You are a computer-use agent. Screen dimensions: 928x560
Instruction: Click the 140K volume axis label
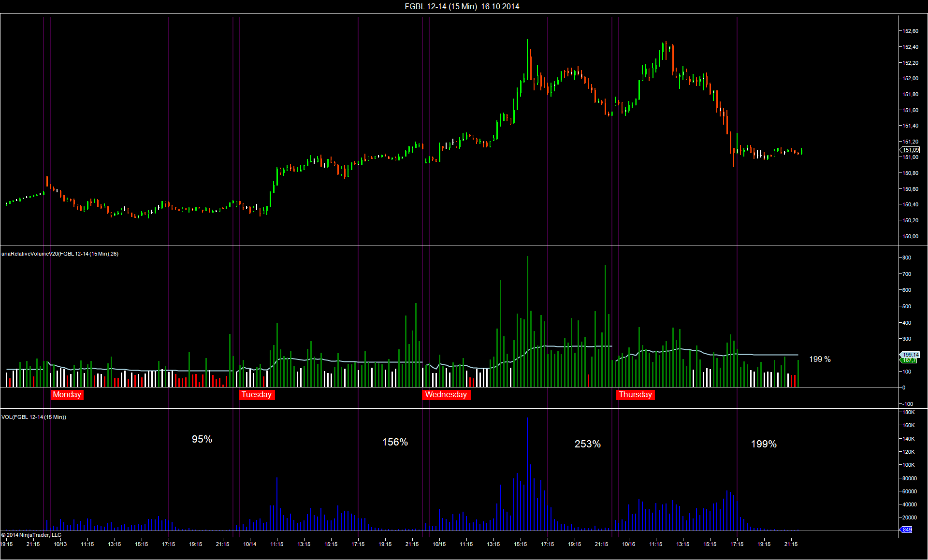point(909,439)
